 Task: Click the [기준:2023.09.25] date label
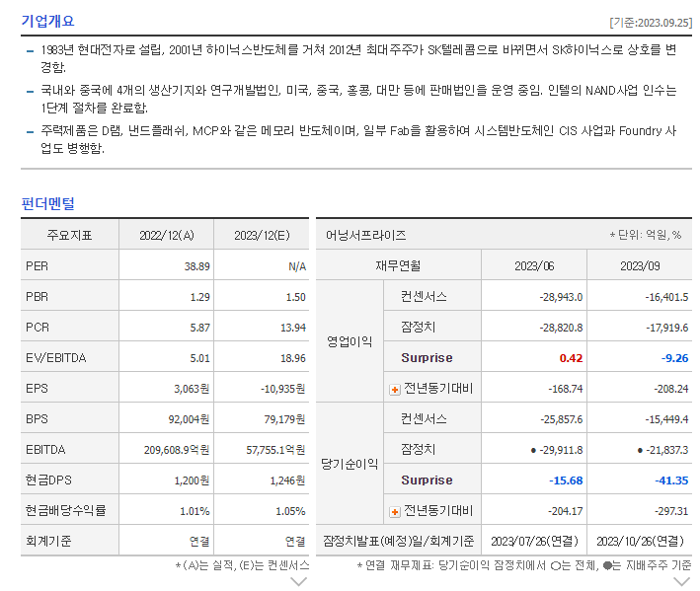tap(651, 23)
